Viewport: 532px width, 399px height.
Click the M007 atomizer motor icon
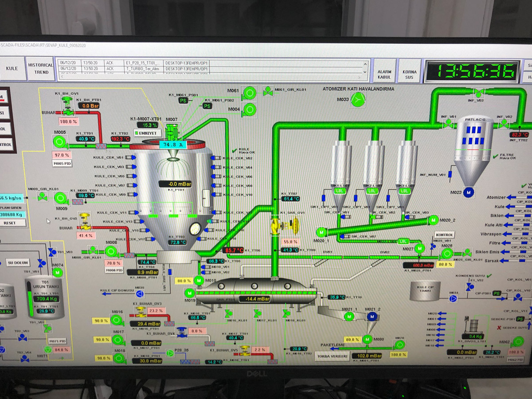pos(171,132)
